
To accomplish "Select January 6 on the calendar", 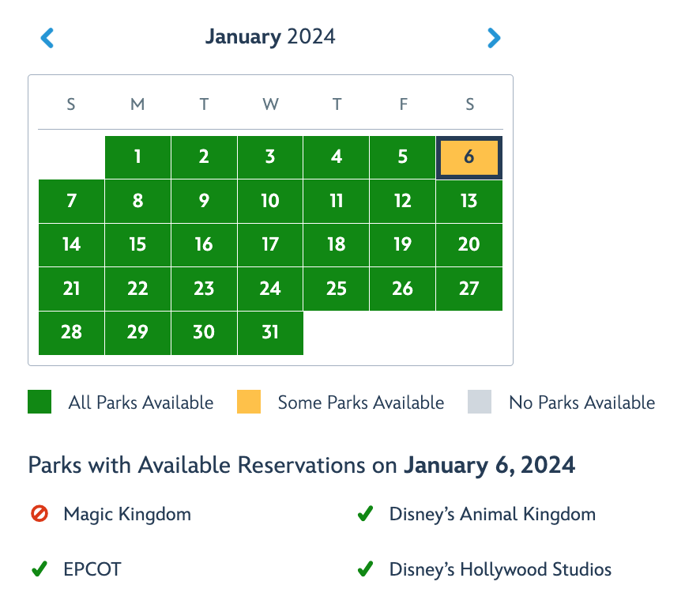I will tap(469, 157).
